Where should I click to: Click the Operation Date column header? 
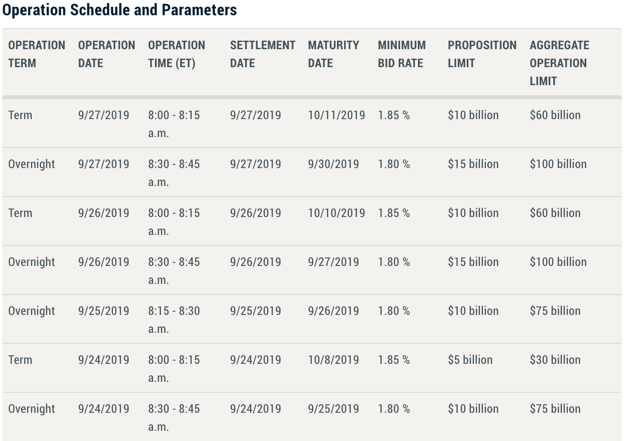pos(106,54)
